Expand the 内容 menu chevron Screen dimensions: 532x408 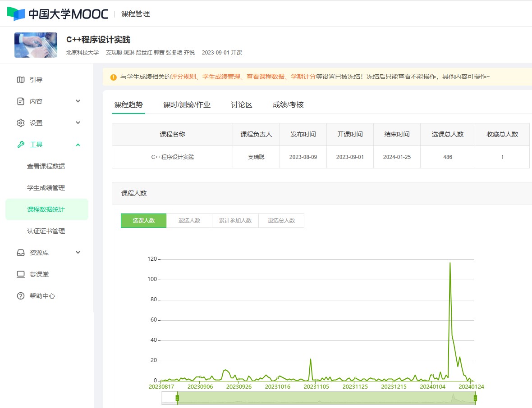point(78,101)
